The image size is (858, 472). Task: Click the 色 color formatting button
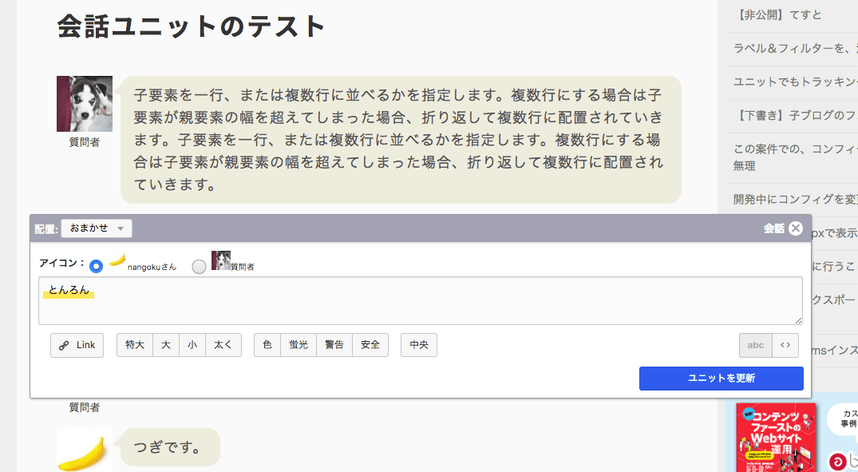point(267,345)
